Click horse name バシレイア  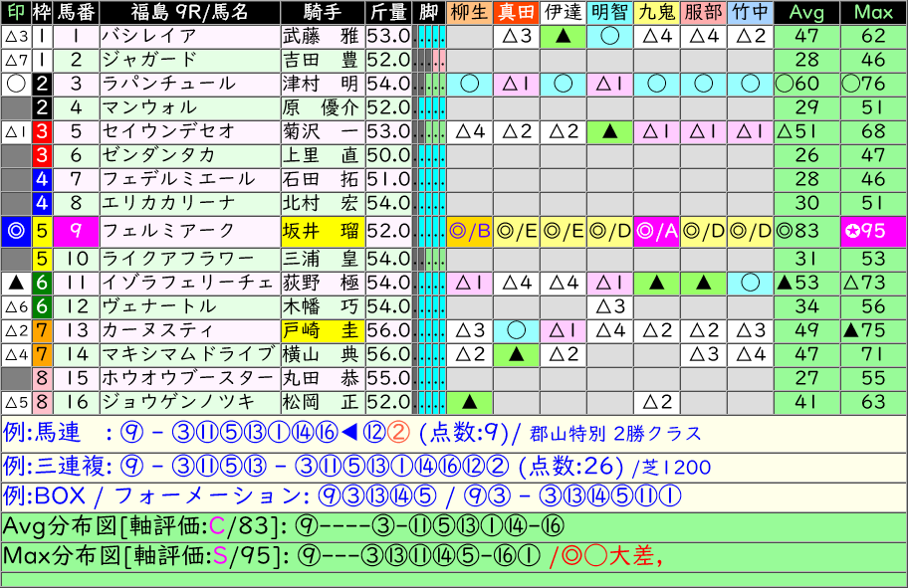tap(189, 37)
